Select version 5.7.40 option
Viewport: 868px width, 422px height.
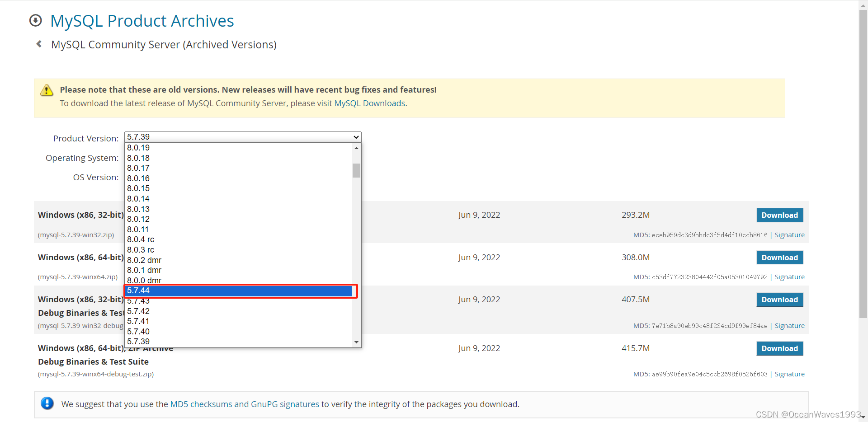(238, 332)
